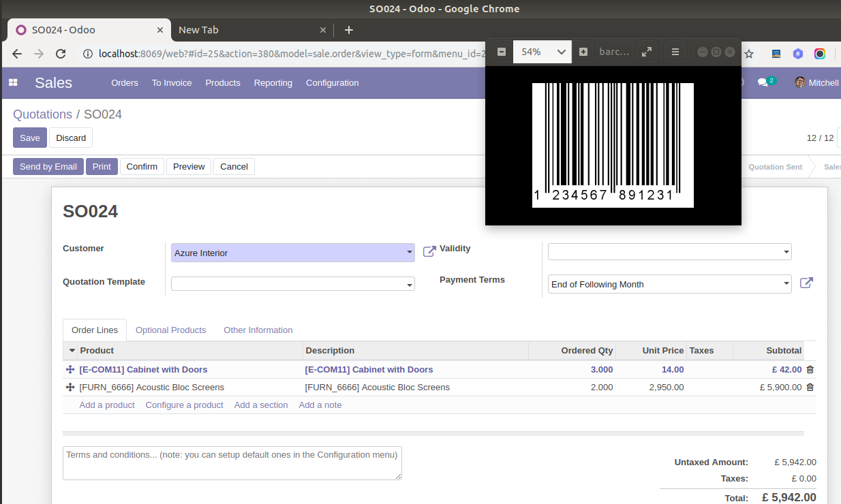Open a new browser tab with plus

click(x=349, y=30)
